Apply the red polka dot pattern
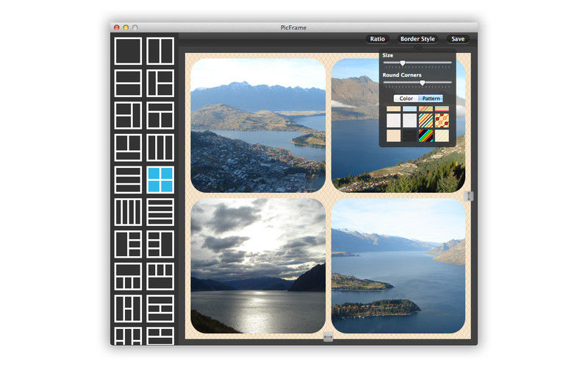Image resolution: width=588 pixels, height=368 pixels. pyautogui.click(x=442, y=121)
